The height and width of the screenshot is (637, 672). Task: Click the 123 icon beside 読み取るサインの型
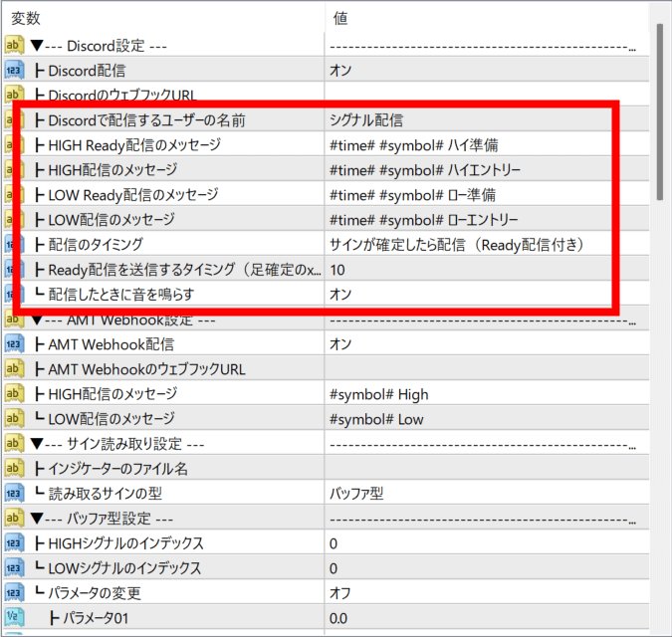point(14,493)
